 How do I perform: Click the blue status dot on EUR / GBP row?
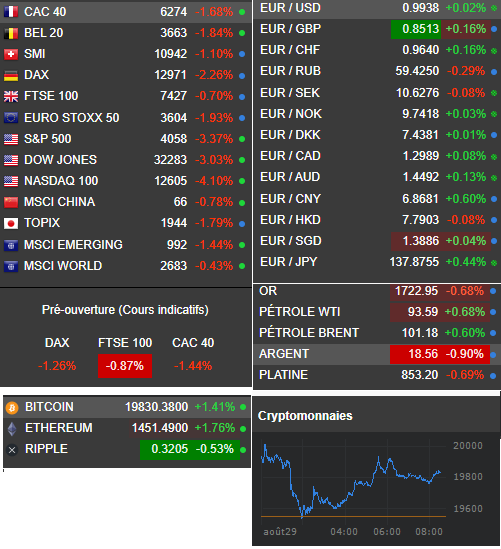(494, 29)
